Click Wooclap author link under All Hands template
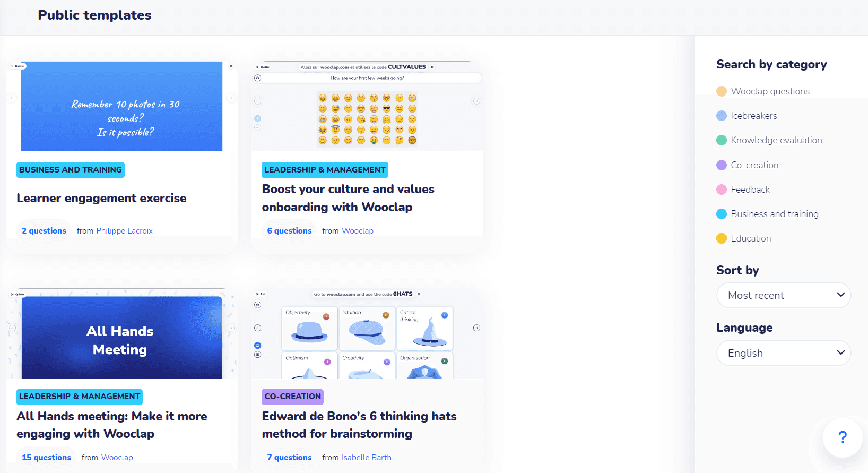The image size is (868, 473). pos(117,458)
